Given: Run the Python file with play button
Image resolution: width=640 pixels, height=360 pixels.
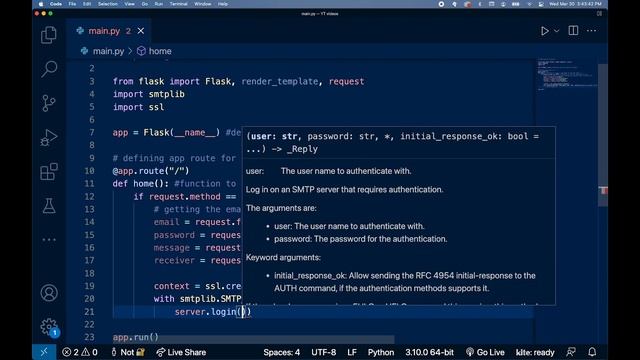Looking at the screenshot, I should point(544,31).
